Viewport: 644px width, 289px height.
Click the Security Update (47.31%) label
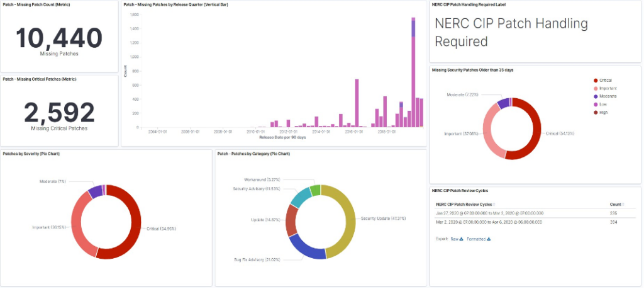(x=383, y=218)
